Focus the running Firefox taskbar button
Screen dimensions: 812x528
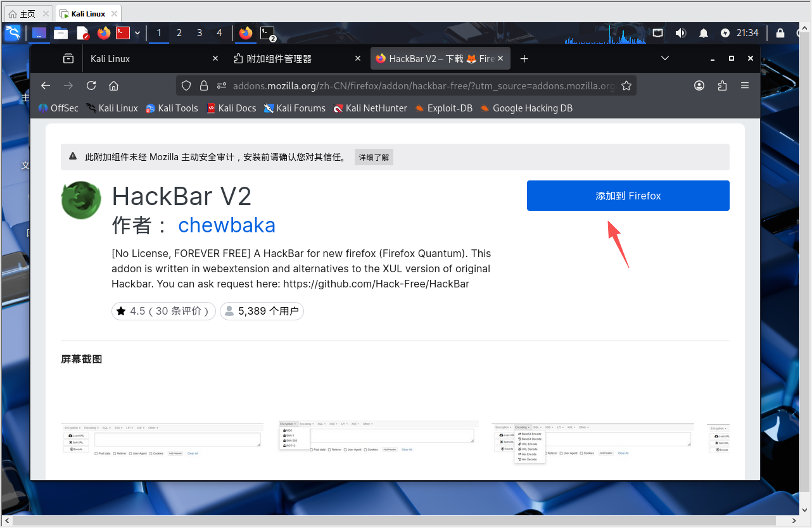tap(246, 33)
